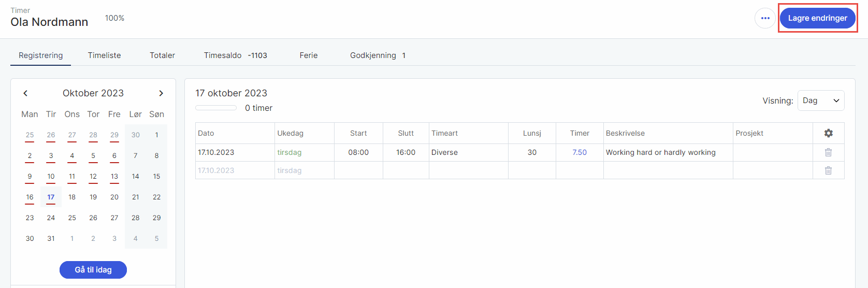
Task: Open the Totaler tab
Action: coord(162,55)
